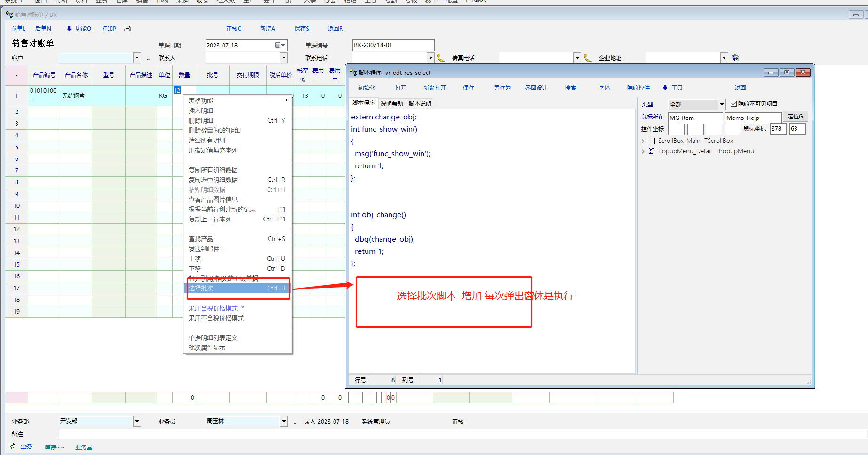868x455 pixels.
Task: Click the phone icon next to 传真电话
Action: click(x=588, y=58)
